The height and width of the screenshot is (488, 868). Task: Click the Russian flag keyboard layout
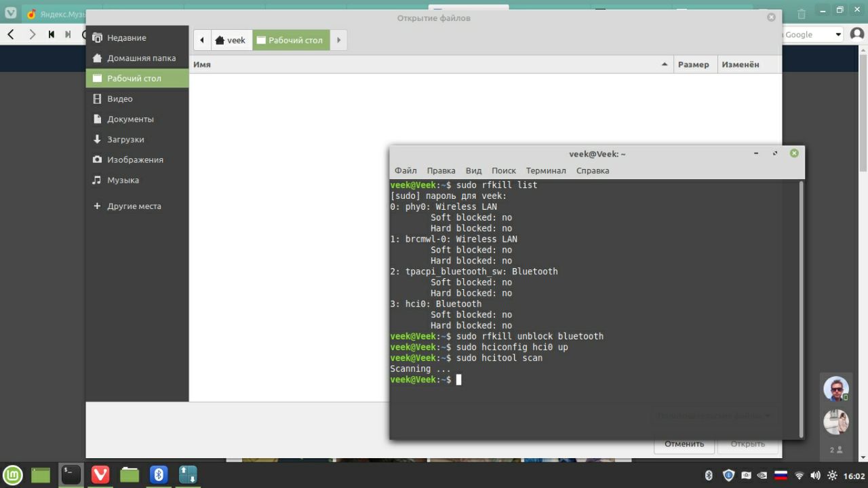pos(781,475)
